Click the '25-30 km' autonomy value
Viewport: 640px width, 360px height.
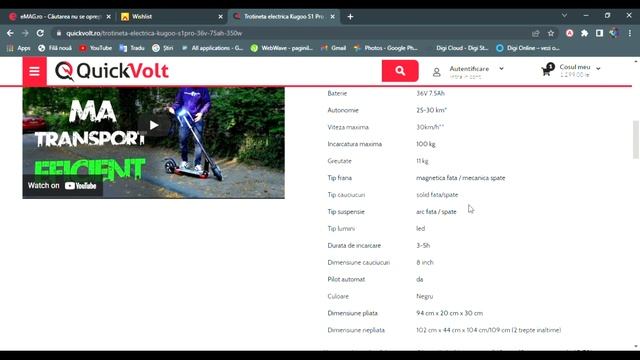coord(431,110)
